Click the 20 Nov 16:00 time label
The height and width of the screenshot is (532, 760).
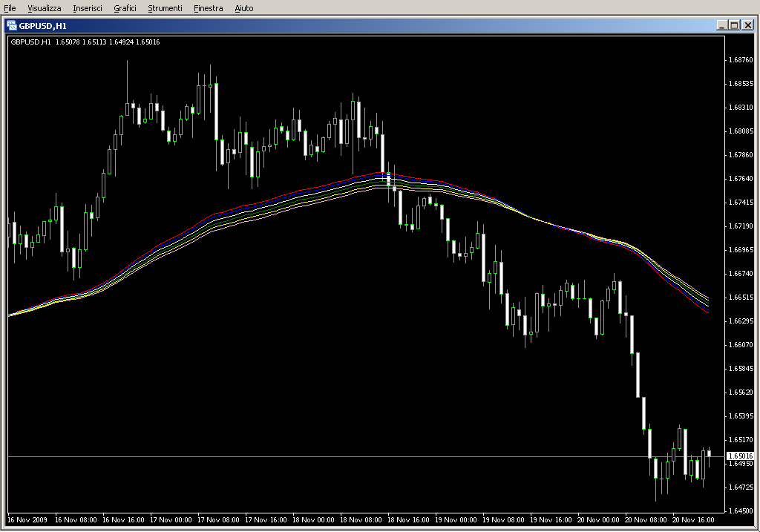point(693,520)
